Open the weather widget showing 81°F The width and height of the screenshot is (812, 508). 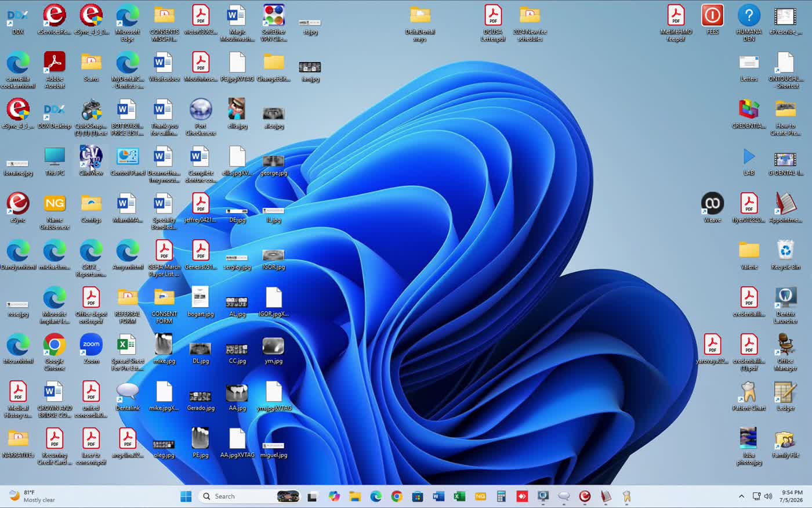coord(32,496)
